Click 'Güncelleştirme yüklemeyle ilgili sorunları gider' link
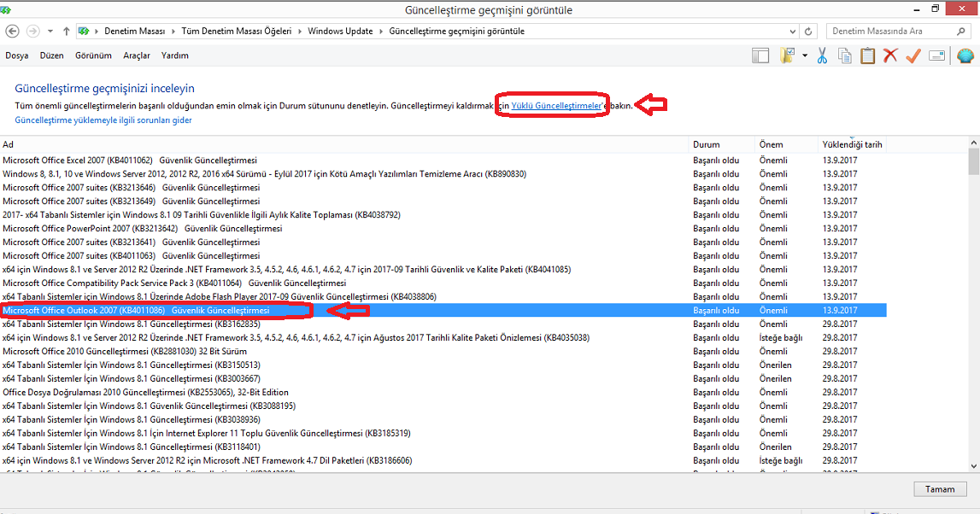The width and height of the screenshot is (980, 514). click(103, 120)
